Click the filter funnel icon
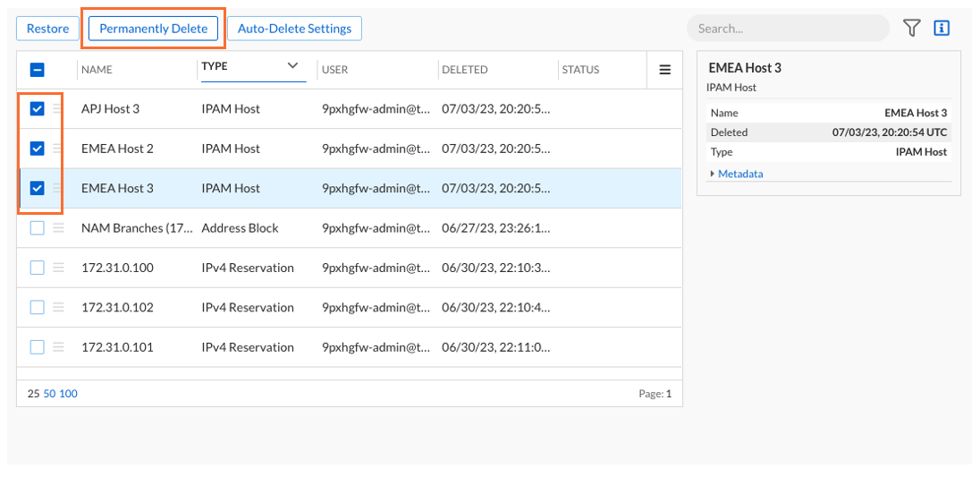 pyautogui.click(x=911, y=29)
